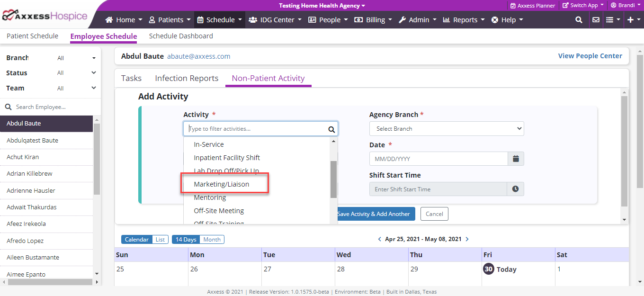
Task: Open the Billing menu
Action: (x=375, y=20)
